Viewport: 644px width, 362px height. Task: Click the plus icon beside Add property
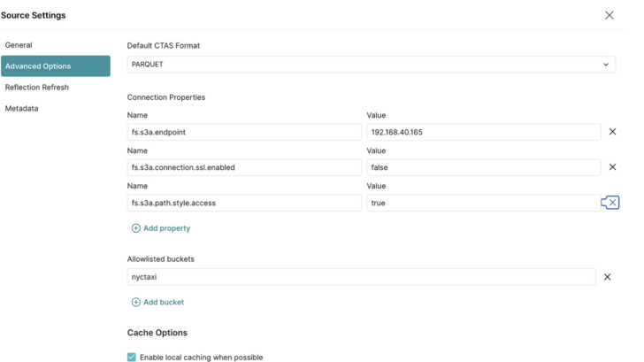135,228
